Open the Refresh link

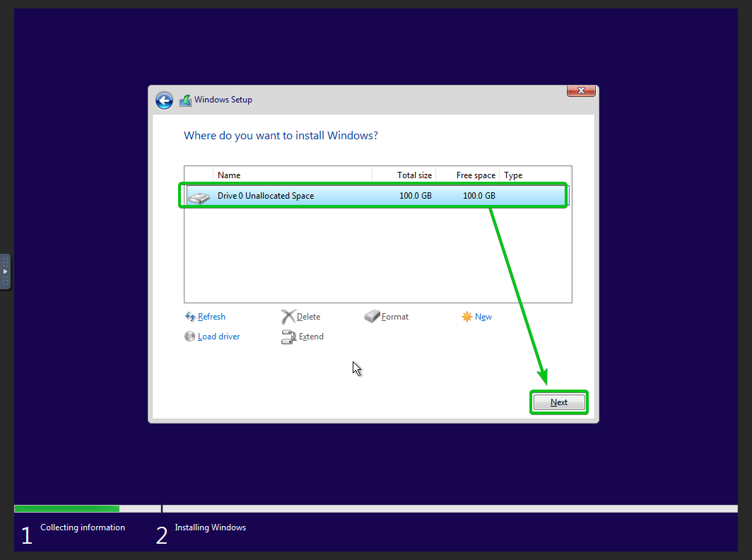tap(211, 317)
